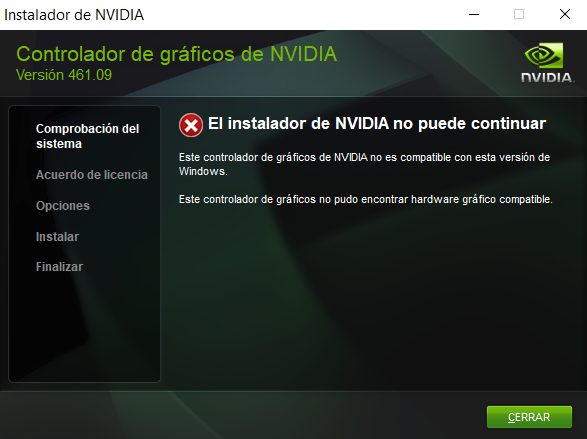Click the NVIDIA wordmark below the logo
Viewport: 587px width, 439px height.
(x=547, y=77)
